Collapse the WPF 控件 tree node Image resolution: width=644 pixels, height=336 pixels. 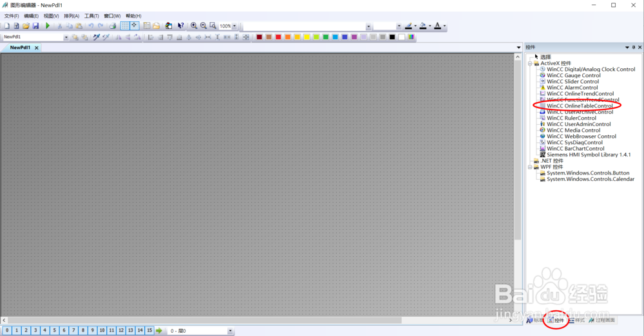[x=530, y=167]
